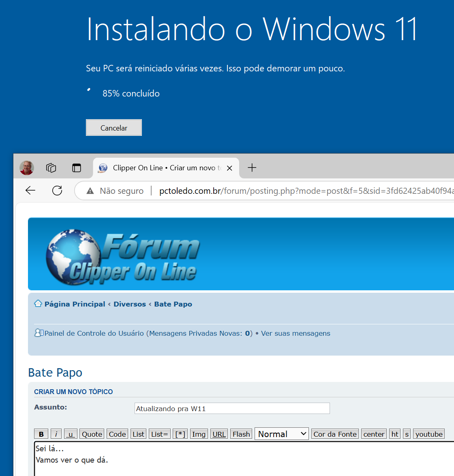Close the Clipper On Line tab
454x476 pixels.
tap(229, 168)
